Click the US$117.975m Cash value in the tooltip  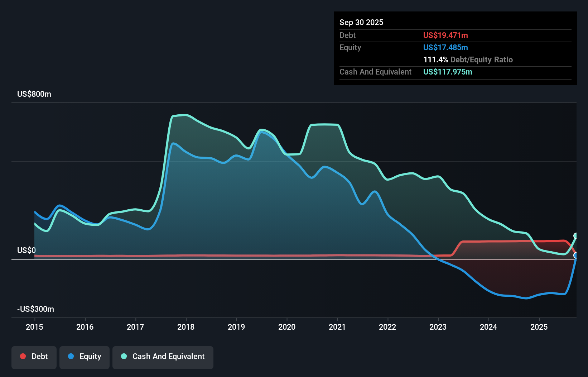tap(448, 72)
